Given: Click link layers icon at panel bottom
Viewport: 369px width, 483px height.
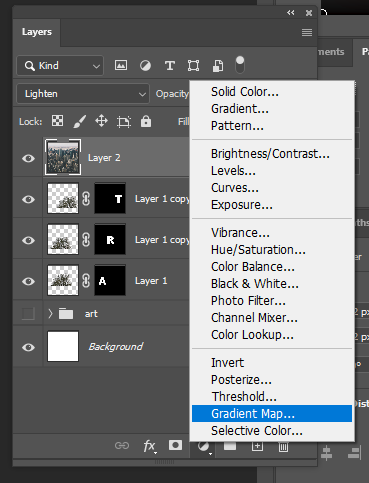Looking at the screenshot, I should pyautogui.click(x=122, y=446).
